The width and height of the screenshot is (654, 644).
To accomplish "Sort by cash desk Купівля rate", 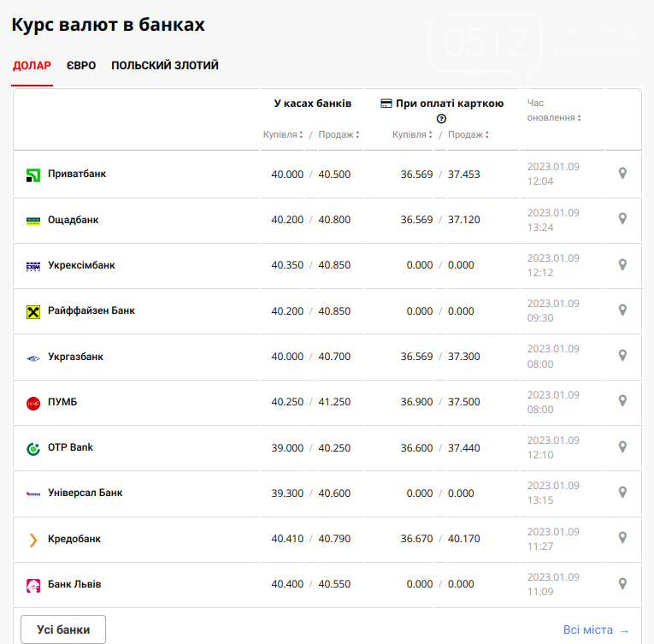I will point(283,134).
